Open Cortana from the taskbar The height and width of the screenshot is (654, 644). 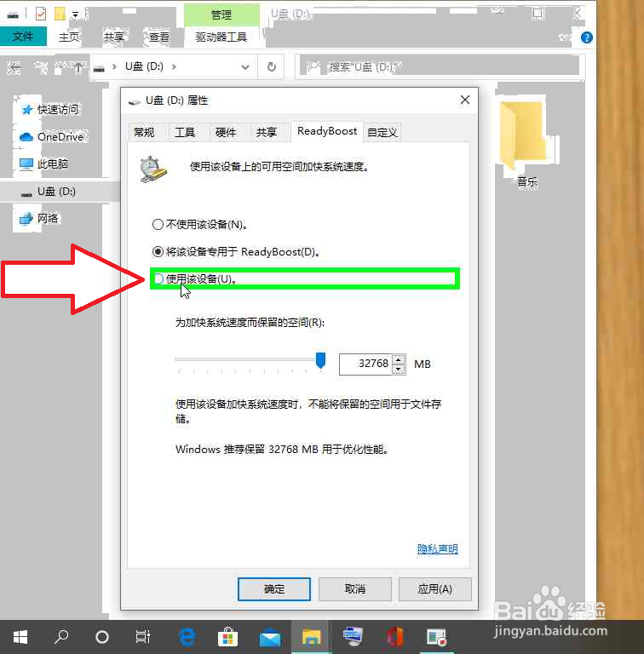click(101, 637)
